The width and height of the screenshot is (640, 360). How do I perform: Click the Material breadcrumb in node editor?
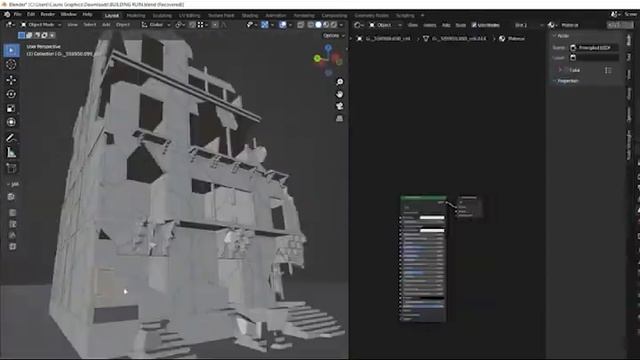tap(512, 39)
